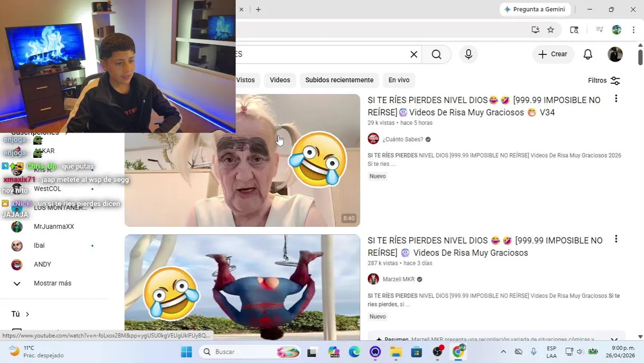Open a new browser tab
Screen dimensions: 644x363
click(x=258, y=9)
